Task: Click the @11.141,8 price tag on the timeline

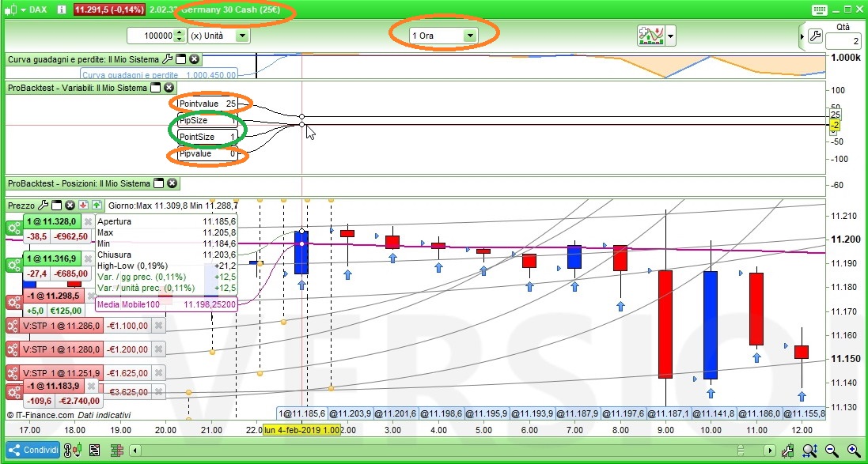Action: [x=715, y=413]
